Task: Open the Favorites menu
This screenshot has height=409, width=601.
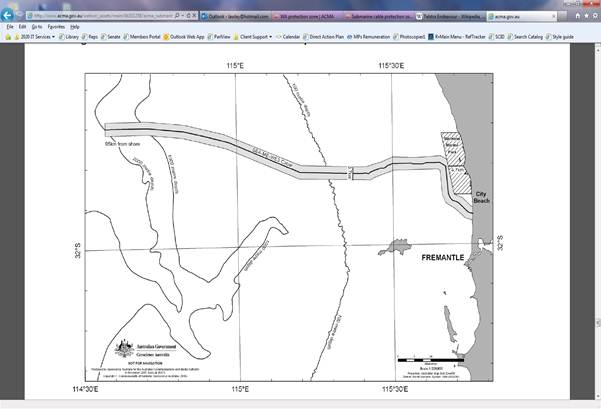Action: [56, 26]
